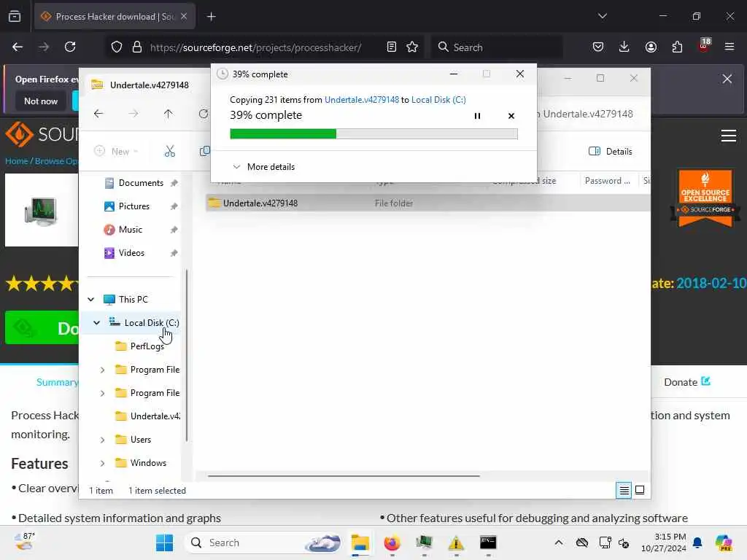Open the Firefox application menu
The width and height of the screenshot is (747, 560).
(x=729, y=47)
